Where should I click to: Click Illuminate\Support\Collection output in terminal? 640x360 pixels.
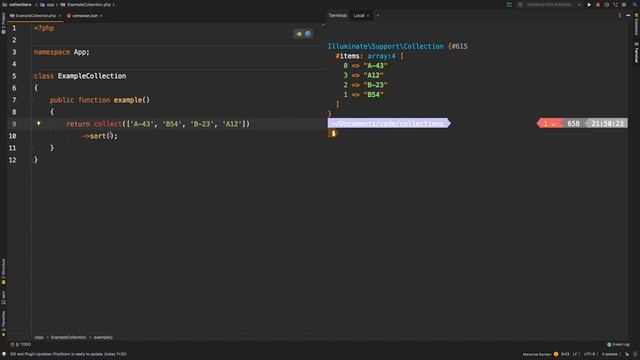click(385, 46)
